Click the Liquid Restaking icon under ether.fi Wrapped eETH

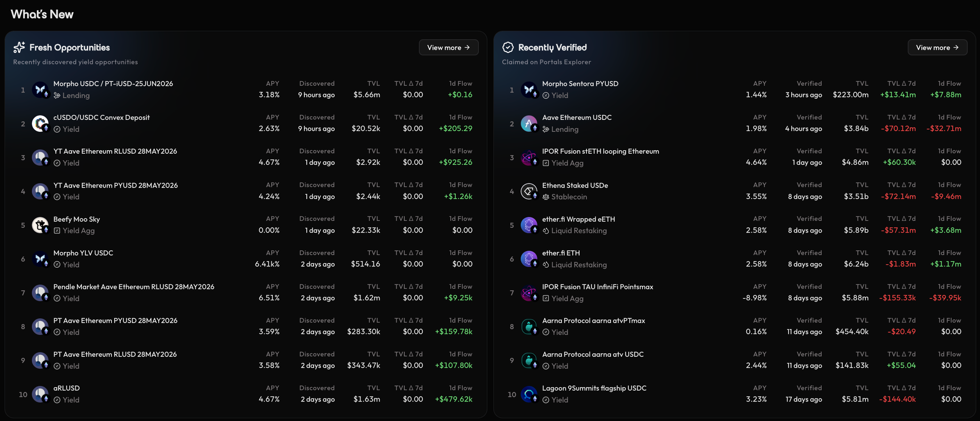pos(546,231)
